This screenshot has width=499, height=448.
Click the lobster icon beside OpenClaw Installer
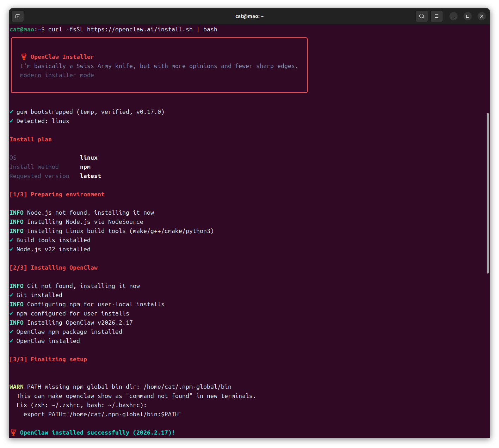click(24, 56)
